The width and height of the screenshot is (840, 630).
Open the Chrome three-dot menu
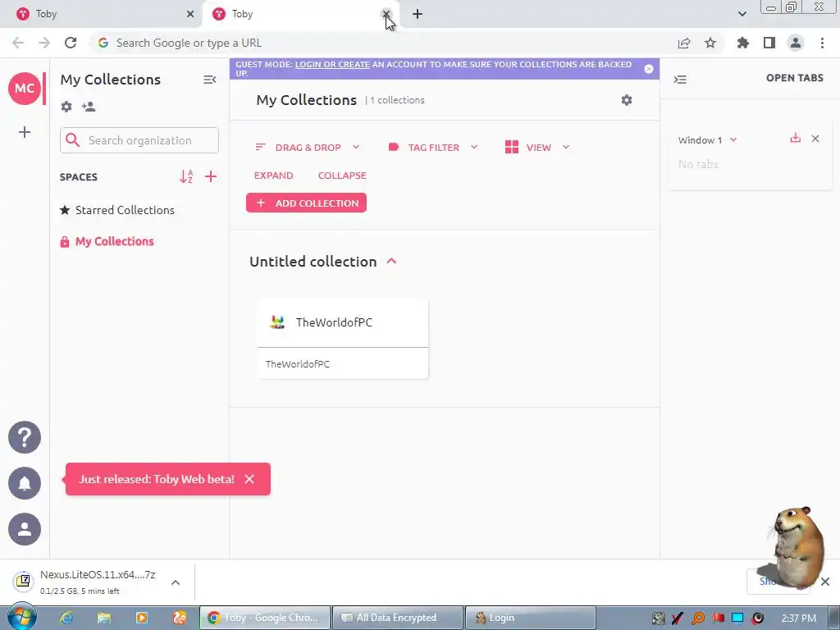[x=822, y=43]
